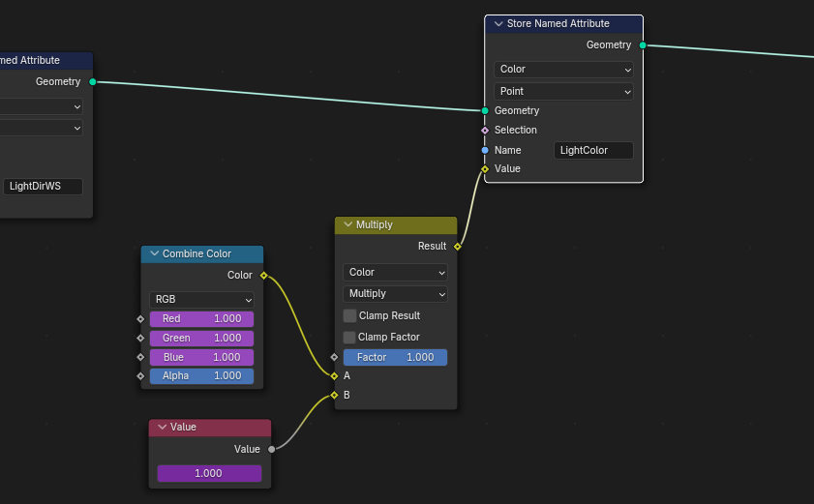Viewport: 814px width, 504px height.
Task: Click the Store Named Attribute Geometry output socket
Action: pos(643,45)
